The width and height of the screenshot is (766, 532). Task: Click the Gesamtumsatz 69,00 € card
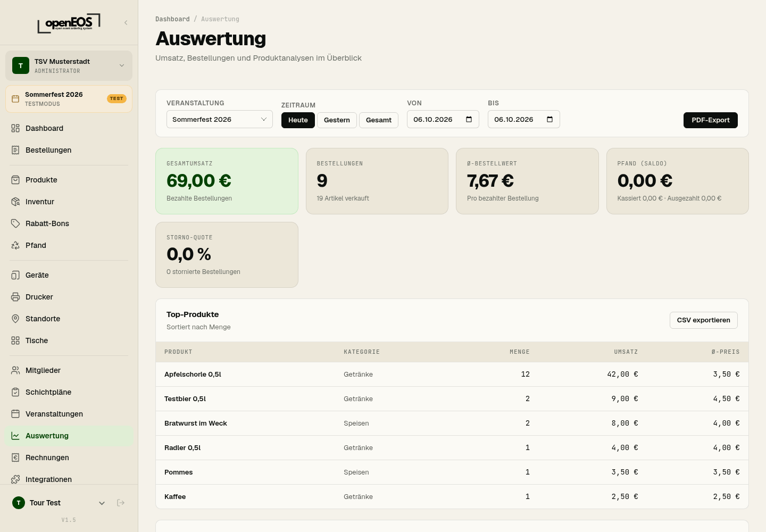(x=227, y=181)
